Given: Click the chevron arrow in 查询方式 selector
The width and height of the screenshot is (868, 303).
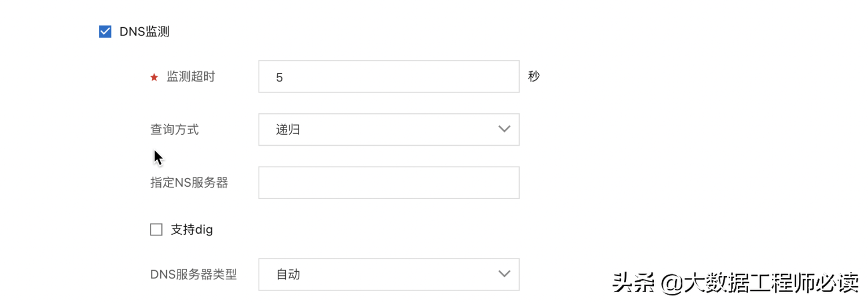Looking at the screenshot, I should click(504, 129).
